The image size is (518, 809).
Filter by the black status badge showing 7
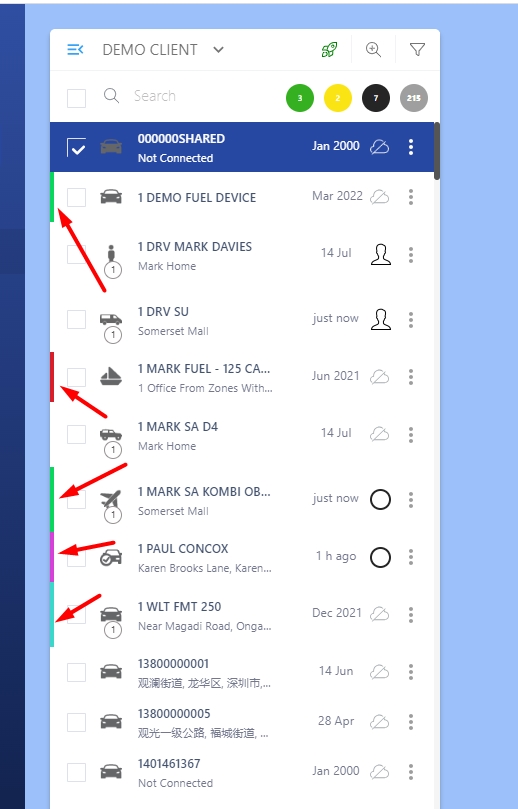tap(376, 98)
